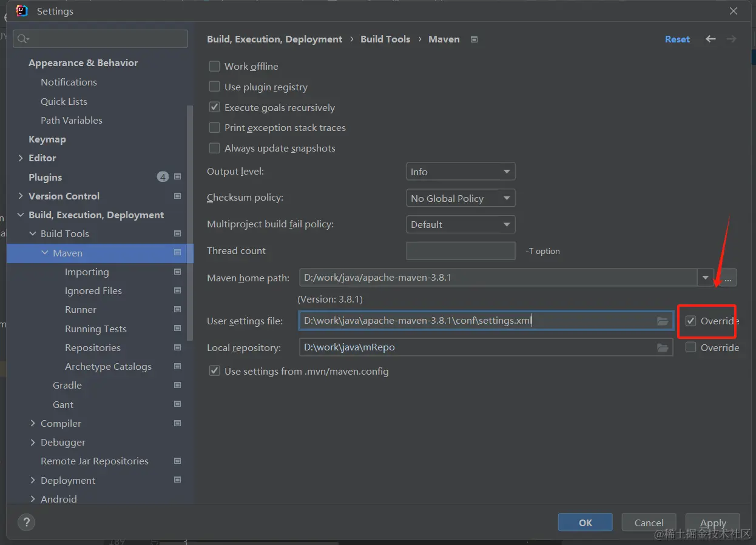Click inside the Thread count field
Screen dimensions: 756x545
coord(461,250)
